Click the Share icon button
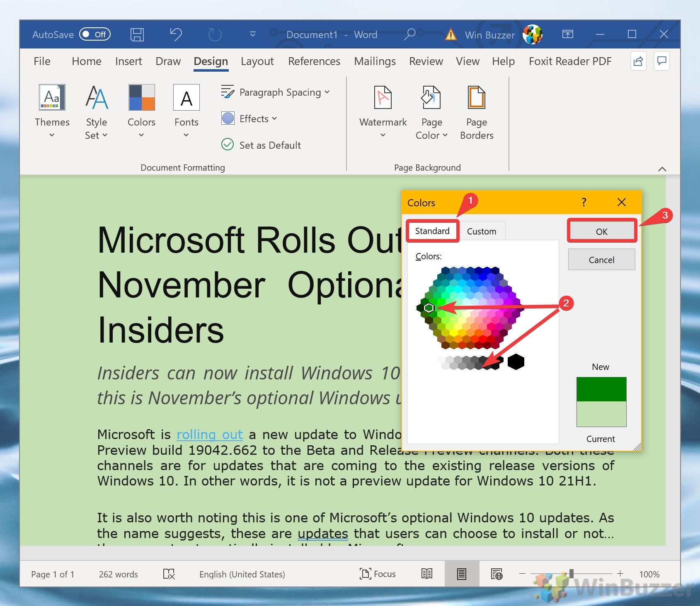The image size is (700, 606). [x=639, y=61]
